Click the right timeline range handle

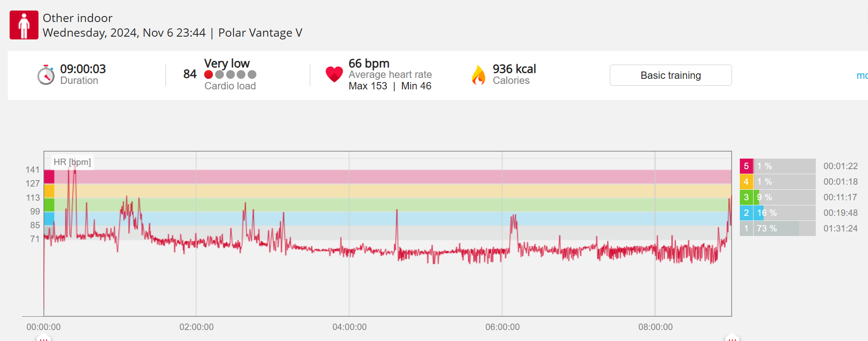[x=732, y=338]
